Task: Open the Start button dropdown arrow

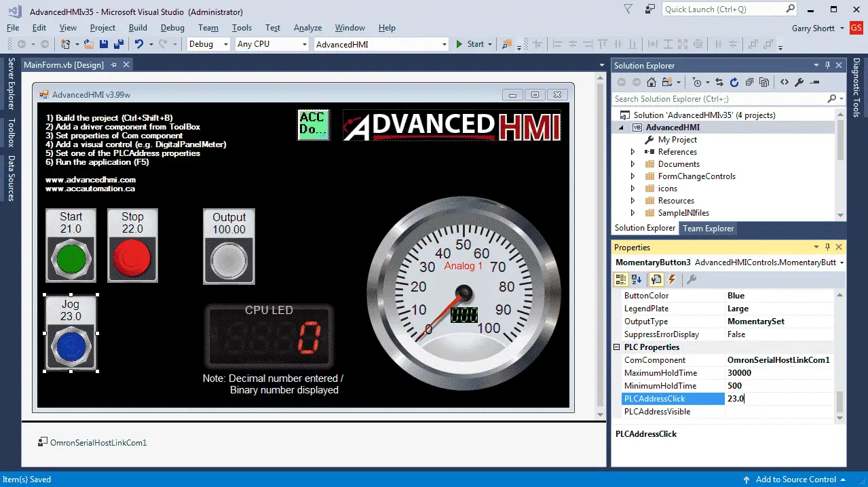Action: tap(490, 44)
